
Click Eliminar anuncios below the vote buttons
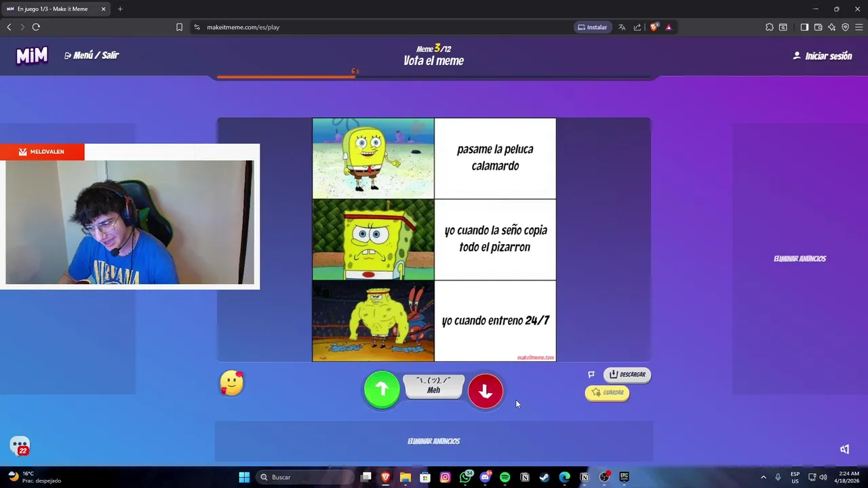coord(434,441)
